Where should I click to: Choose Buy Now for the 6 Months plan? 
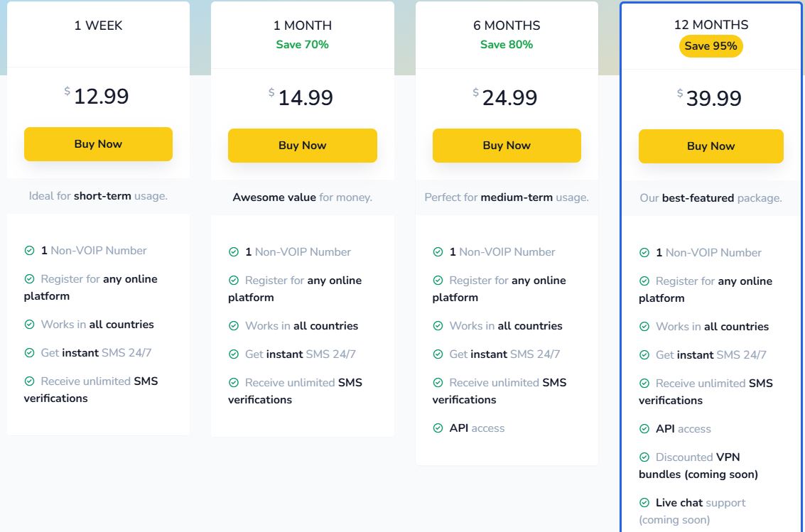click(507, 146)
